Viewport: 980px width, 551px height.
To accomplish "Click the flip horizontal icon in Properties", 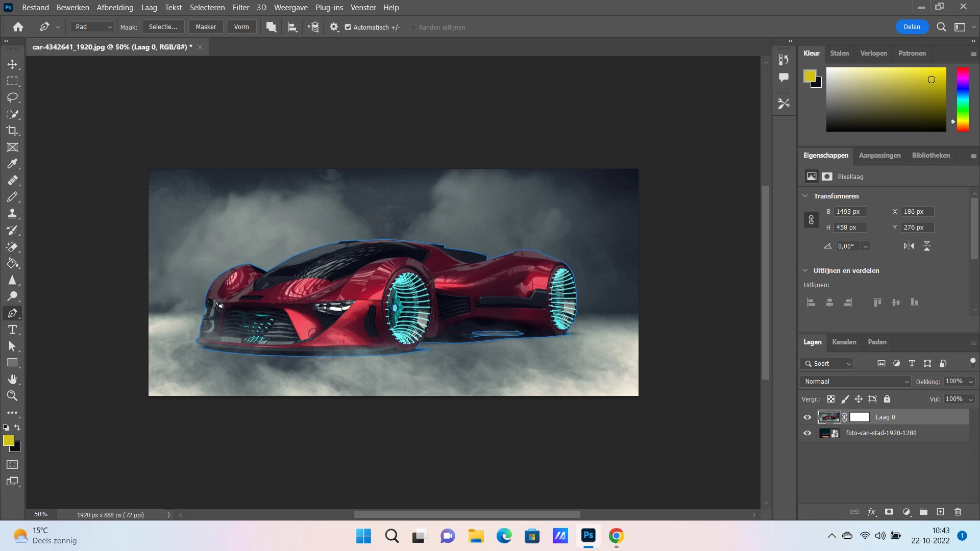I will [x=909, y=246].
